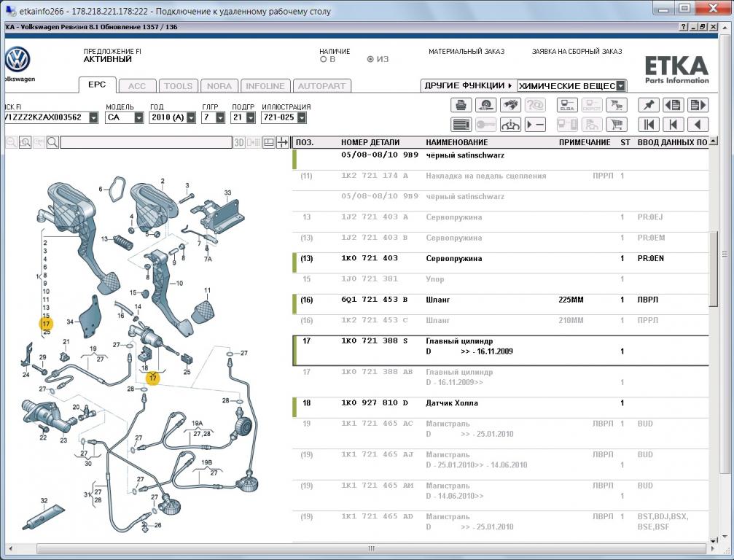The image size is (734, 560).
Task: Click the parts list scroll-down arrow
Action: click(714, 540)
